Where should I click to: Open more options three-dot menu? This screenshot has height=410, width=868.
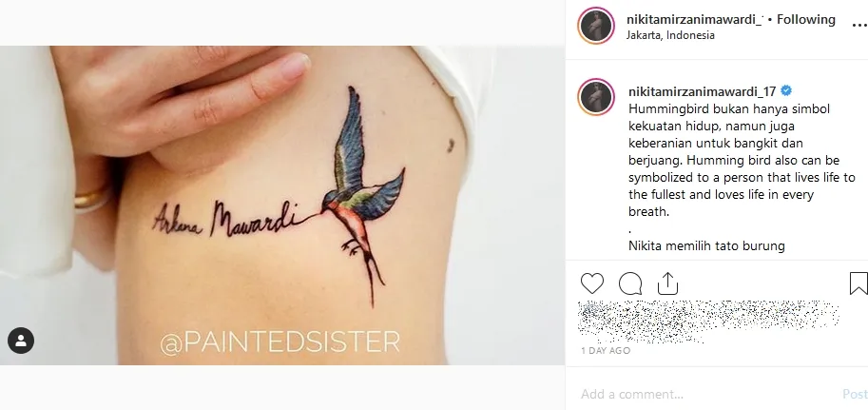click(x=860, y=25)
